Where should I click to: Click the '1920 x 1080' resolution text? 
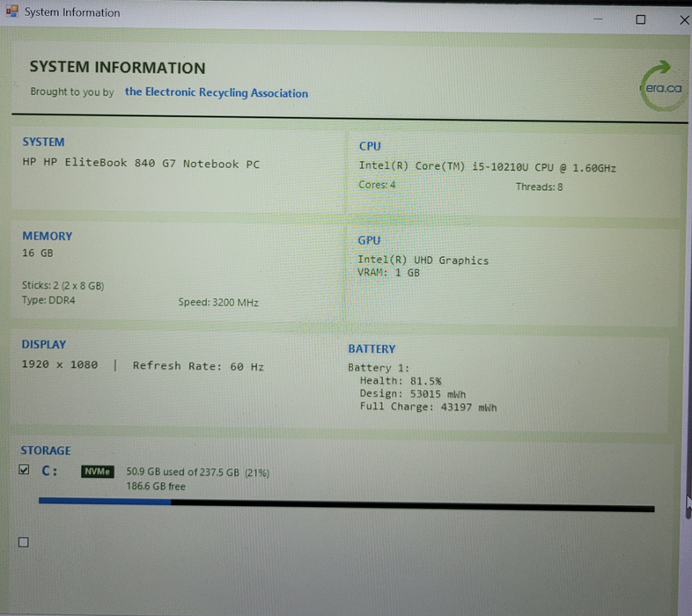[60, 364]
